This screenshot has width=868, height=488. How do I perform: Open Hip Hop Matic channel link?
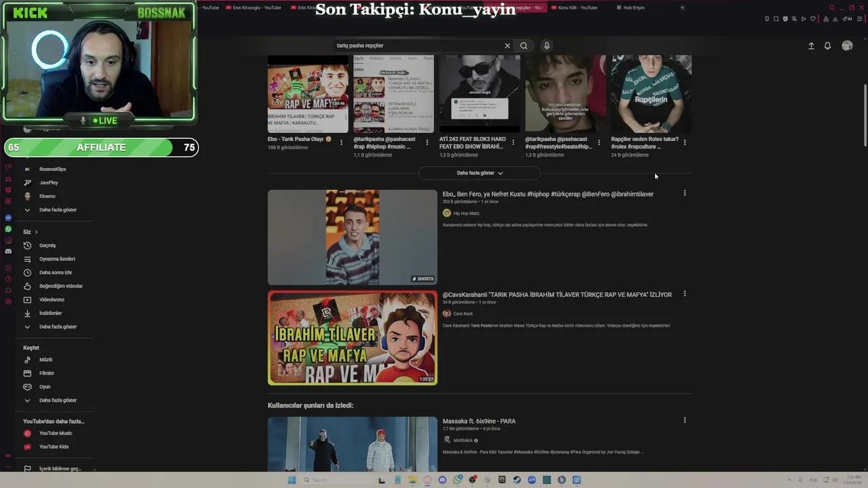pos(466,213)
